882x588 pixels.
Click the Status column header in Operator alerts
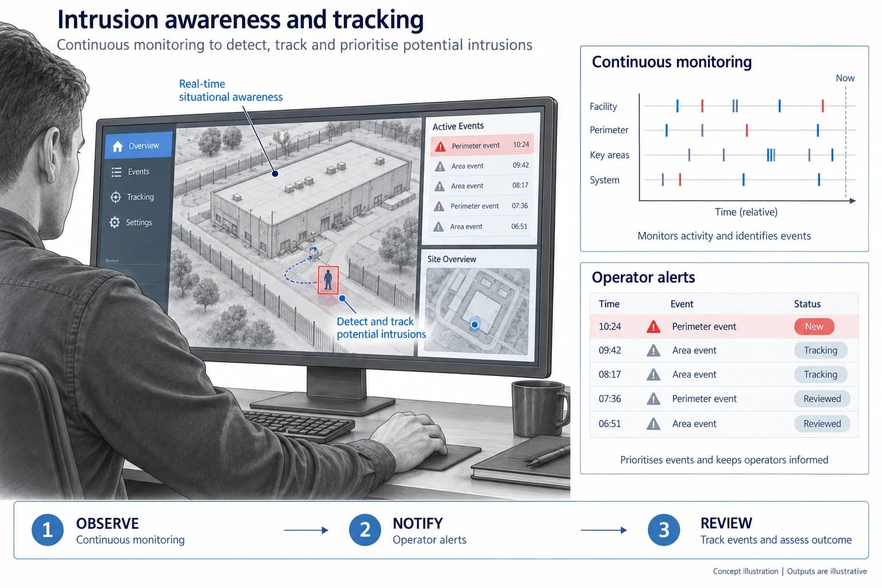coord(807,304)
